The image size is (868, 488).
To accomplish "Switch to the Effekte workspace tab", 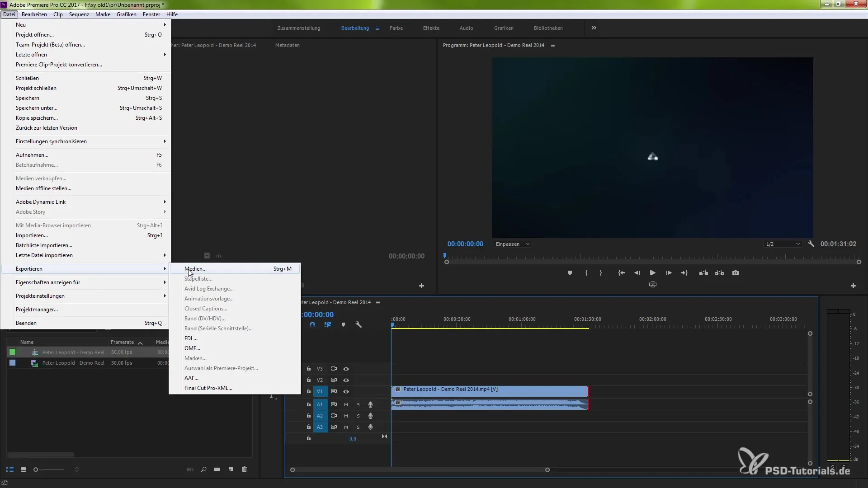I will [431, 28].
